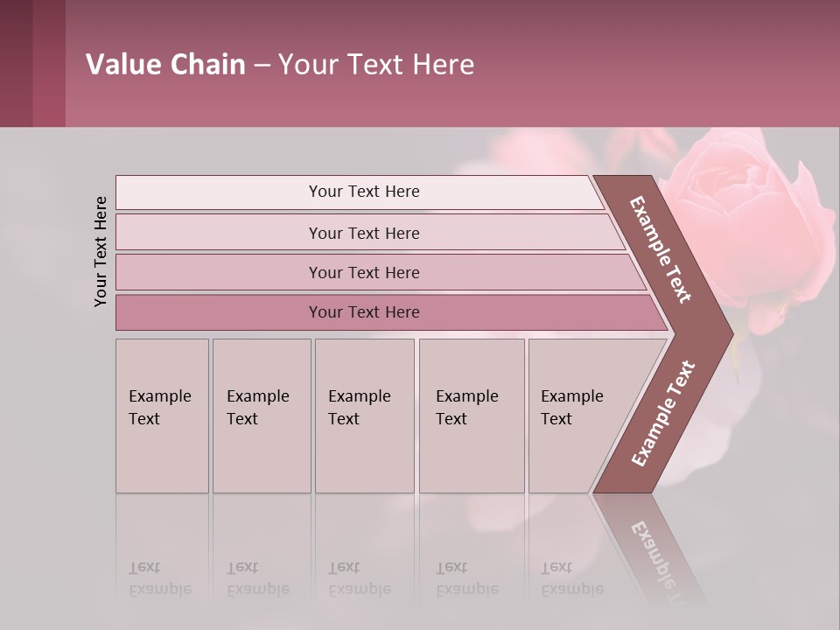
Task: Select the fifth "Example Text" box
Action: pos(574,408)
